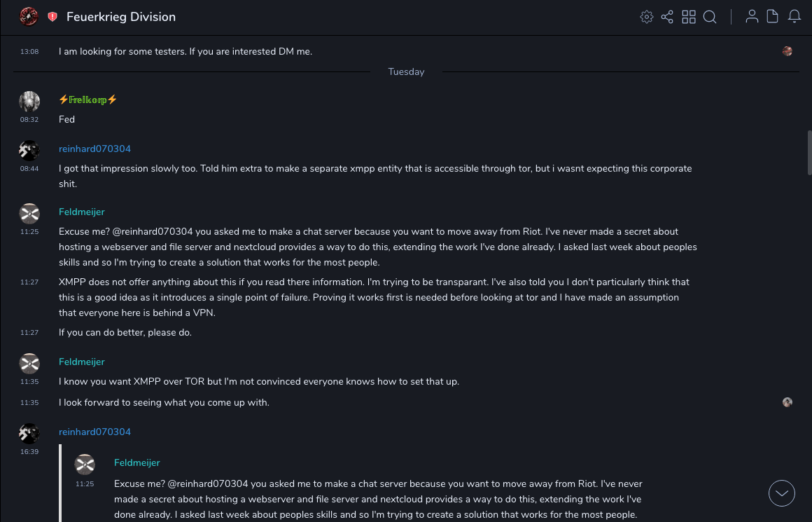Open room settings with the gear icon
This screenshot has height=522, width=812.
point(647,17)
